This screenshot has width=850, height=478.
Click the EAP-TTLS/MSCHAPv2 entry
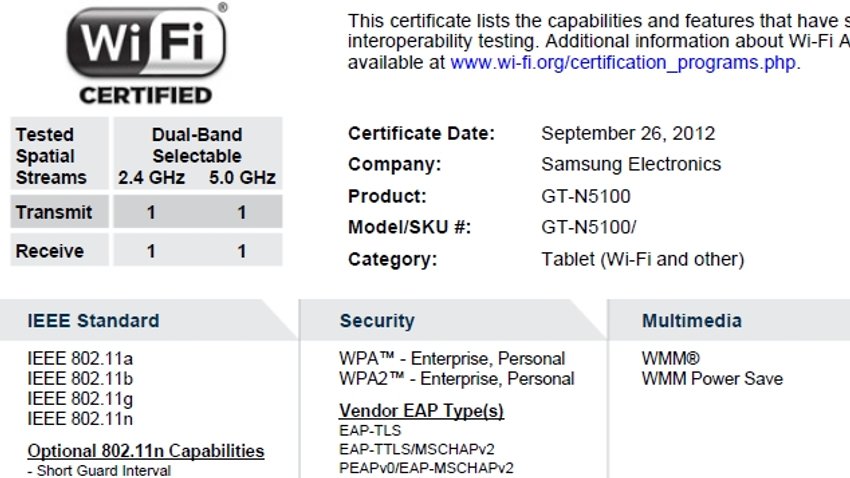(417, 449)
